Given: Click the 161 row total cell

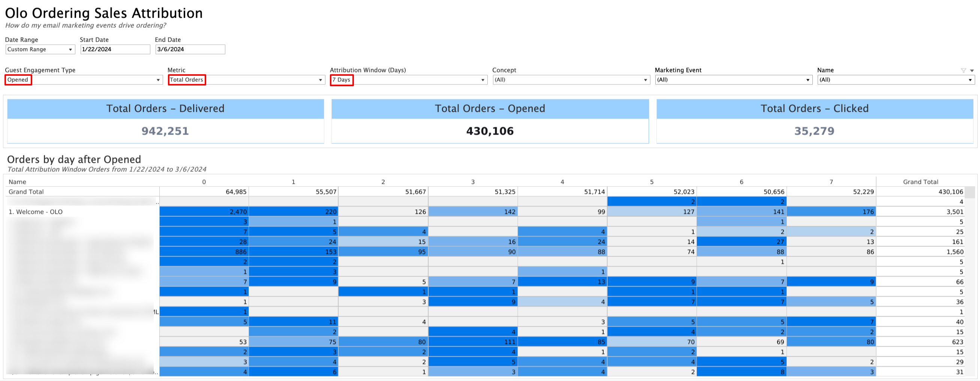Looking at the screenshot, I should click(921, 242).
